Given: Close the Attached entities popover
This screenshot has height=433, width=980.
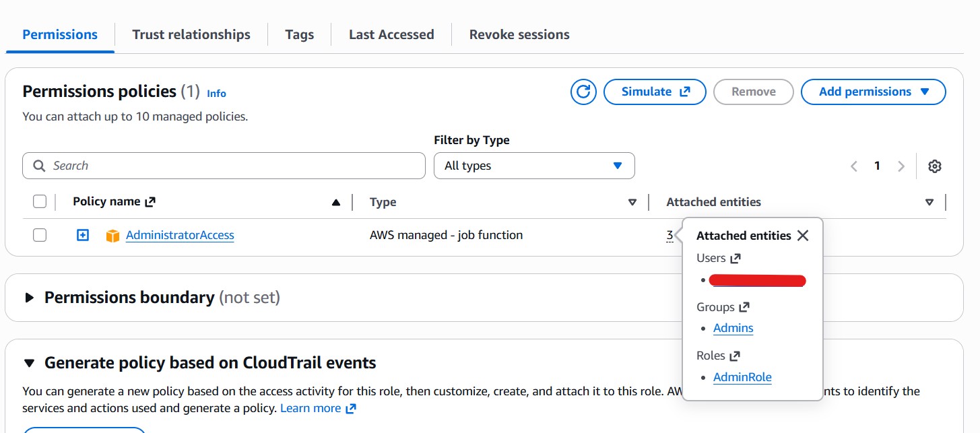Looking at the screenshot, I should 802,235.
